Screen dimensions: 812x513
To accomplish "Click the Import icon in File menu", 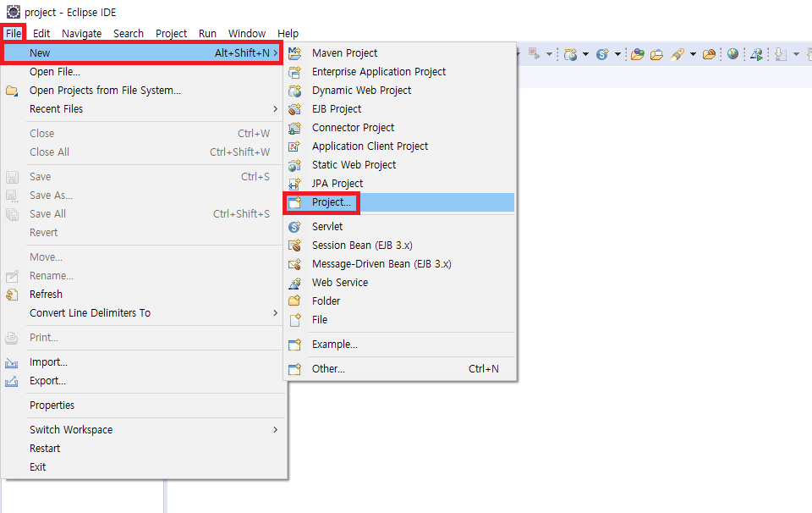I will [11, 362].
